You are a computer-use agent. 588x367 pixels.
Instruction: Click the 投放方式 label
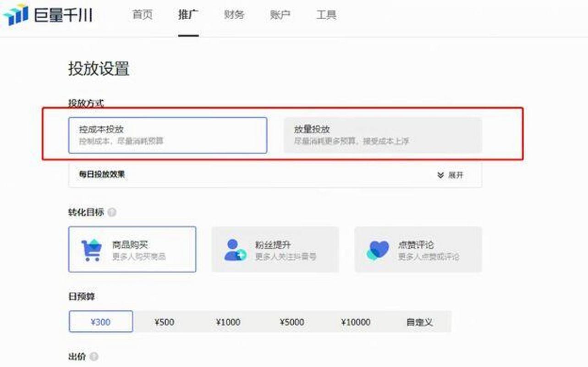[x=86, y=103]
